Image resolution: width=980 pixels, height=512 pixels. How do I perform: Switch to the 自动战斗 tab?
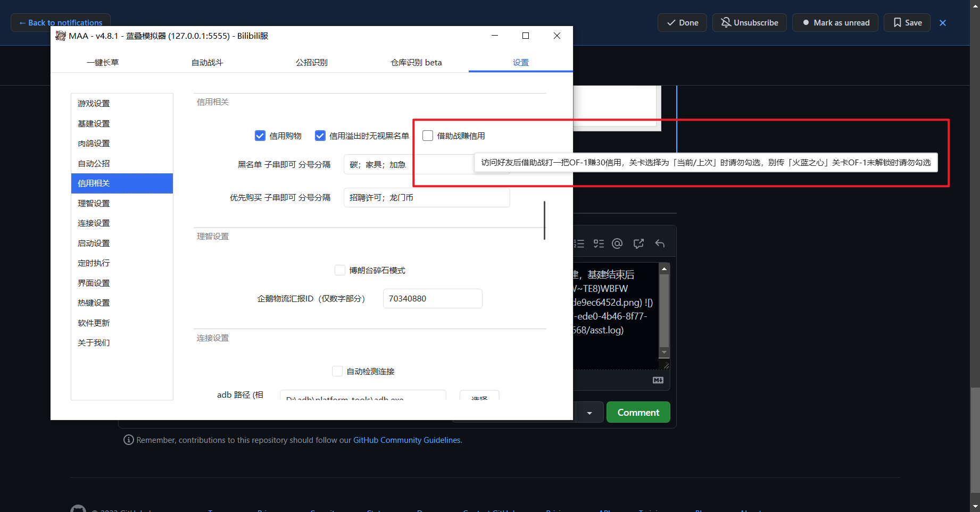[x=207, y=62]
